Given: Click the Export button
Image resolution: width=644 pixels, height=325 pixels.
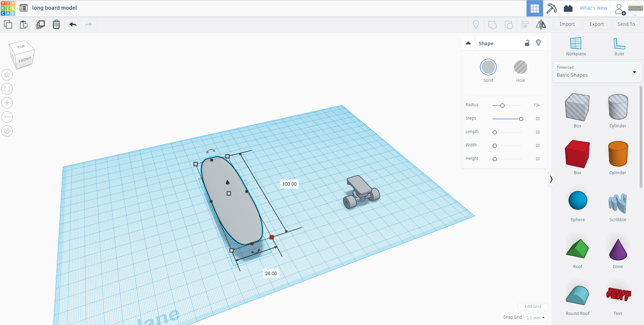Looking at the screenshot, I should point(597,24).
